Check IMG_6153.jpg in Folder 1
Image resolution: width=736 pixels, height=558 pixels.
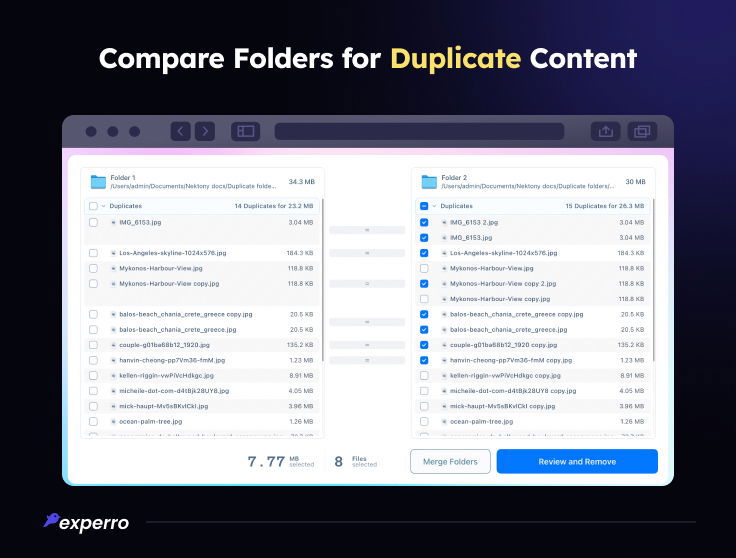point(93,222)
